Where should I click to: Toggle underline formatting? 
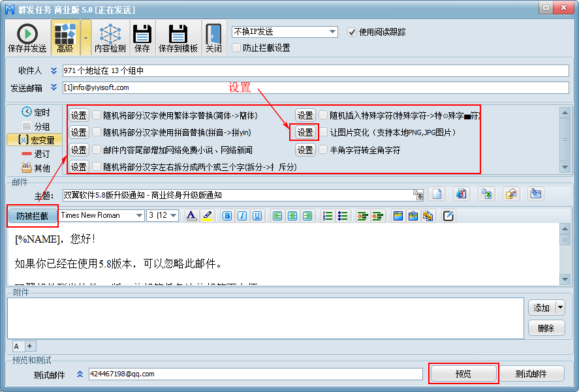click(257, 216)
